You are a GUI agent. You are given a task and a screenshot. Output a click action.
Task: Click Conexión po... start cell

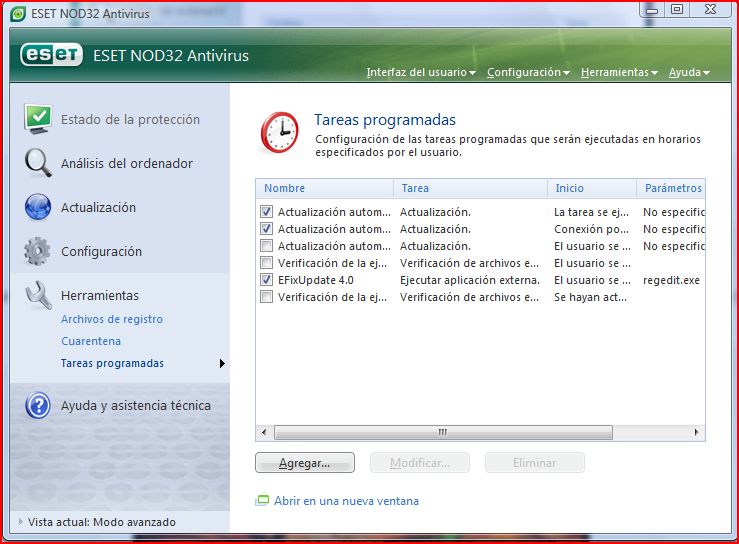click(x=591, y=229)
